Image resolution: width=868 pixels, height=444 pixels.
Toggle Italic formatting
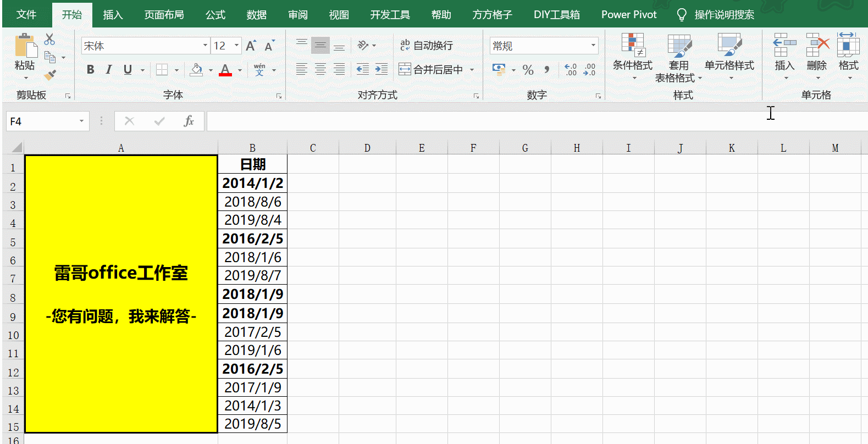(109, 70)
